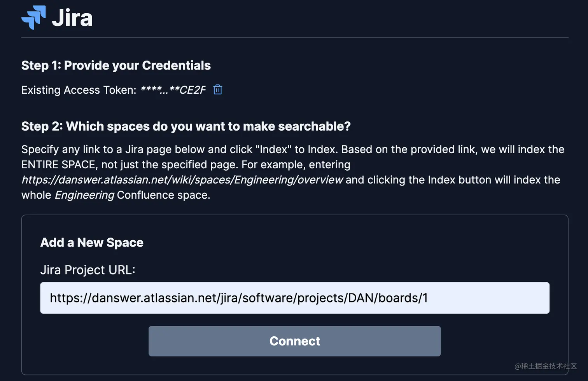Screen dimensions: 588x381
Task: Click the "Jira Project URL:" label
Action: tap(87, 270)
